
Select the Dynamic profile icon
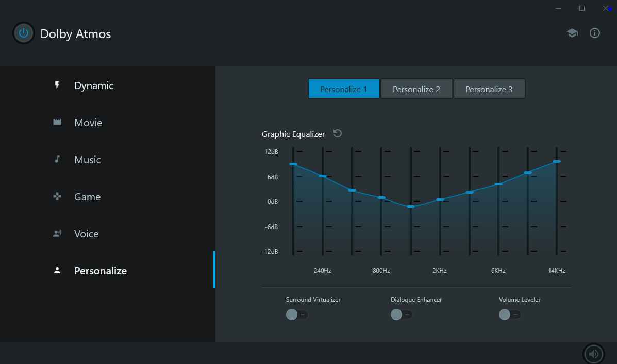tap(57, 84)
